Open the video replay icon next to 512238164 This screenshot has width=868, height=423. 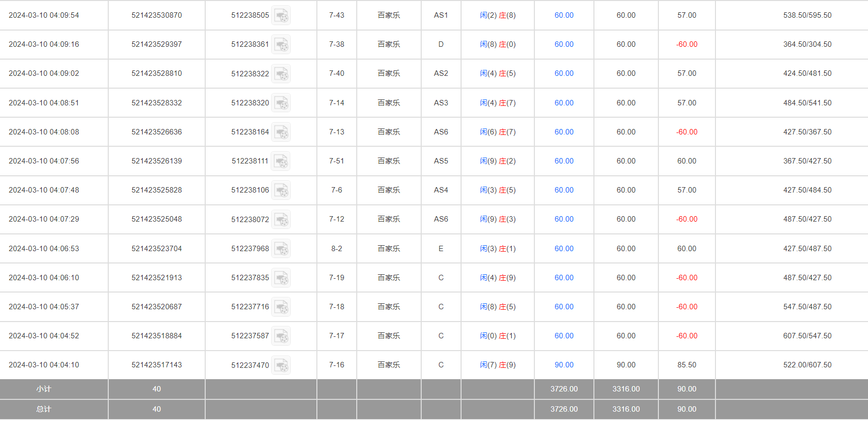(281, 132)
